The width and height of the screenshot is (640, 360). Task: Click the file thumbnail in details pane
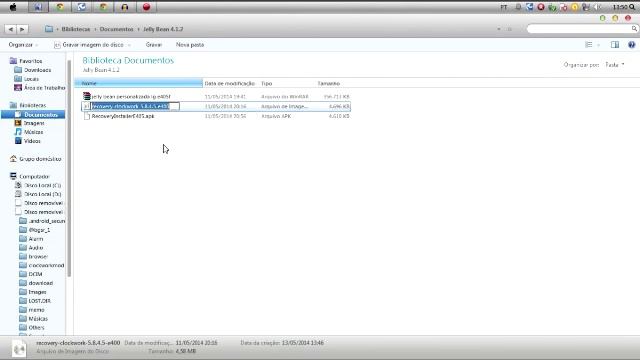click(19, 349)
